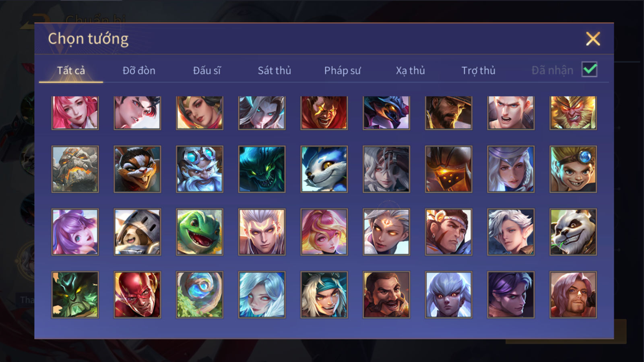Close the Chọn tướng dialog
Screen dimensions: 644x362
[593, 39]
